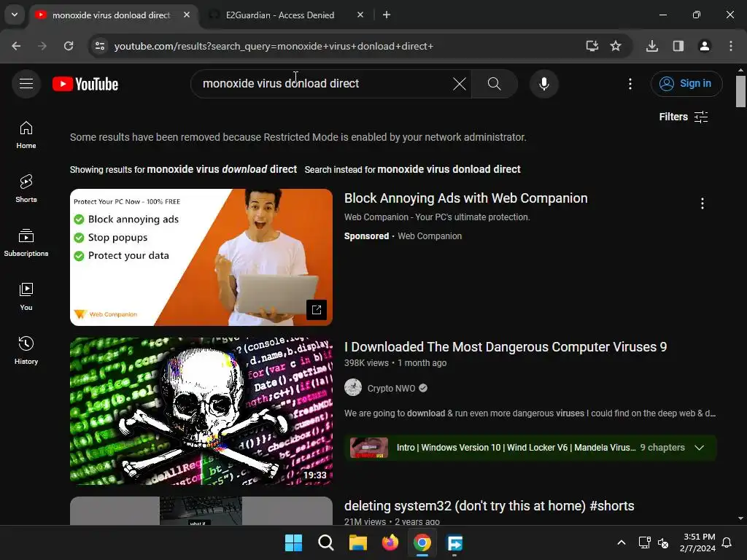Expand the 9 chapters chevron
This screenshot has height=560, width=747.
pyautogui.click(x=700, y=448)
